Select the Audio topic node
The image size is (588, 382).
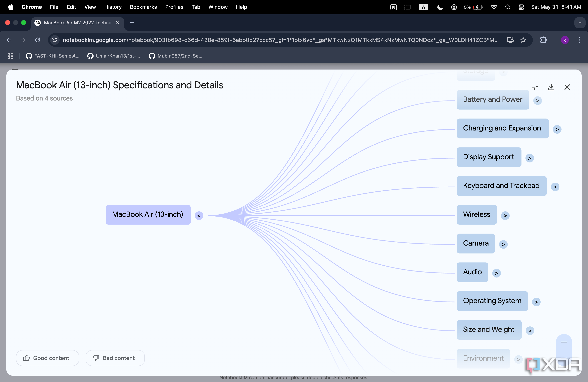tap(472, 272)
